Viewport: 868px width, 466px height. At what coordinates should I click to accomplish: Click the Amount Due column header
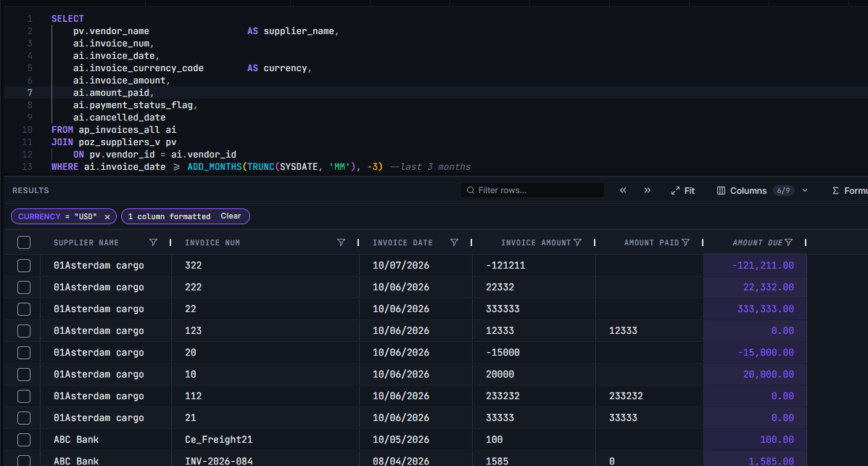click(x=757, y=242)
